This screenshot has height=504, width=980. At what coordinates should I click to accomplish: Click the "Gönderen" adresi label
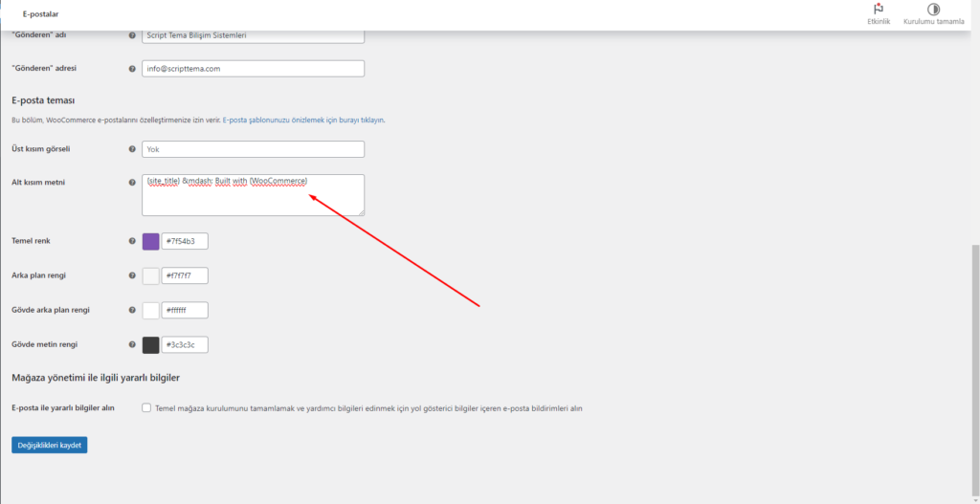(x=44, y=69)
